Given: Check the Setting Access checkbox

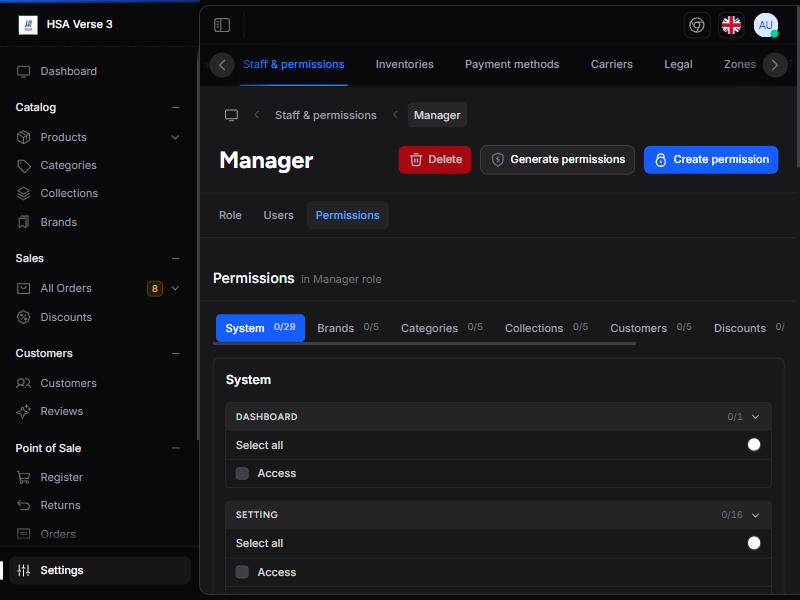Looking at the screenshot, I should 242,572.
